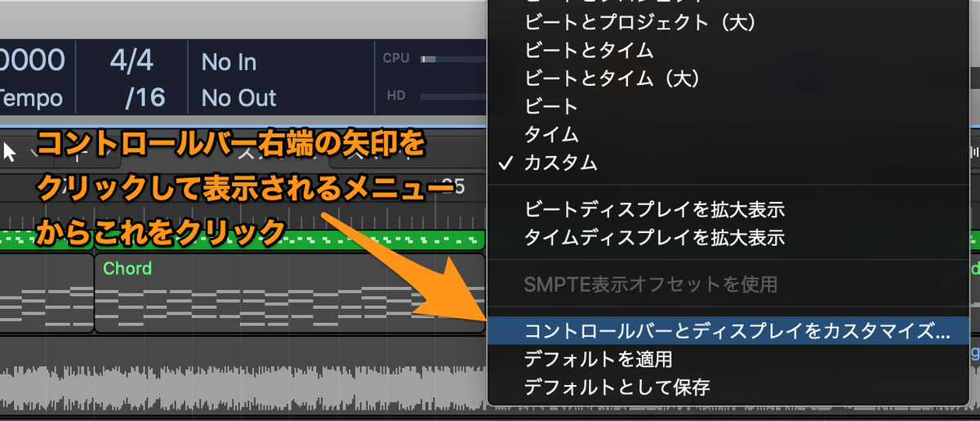
Task: Click the HD load meter
Action: tap(453, 96)
